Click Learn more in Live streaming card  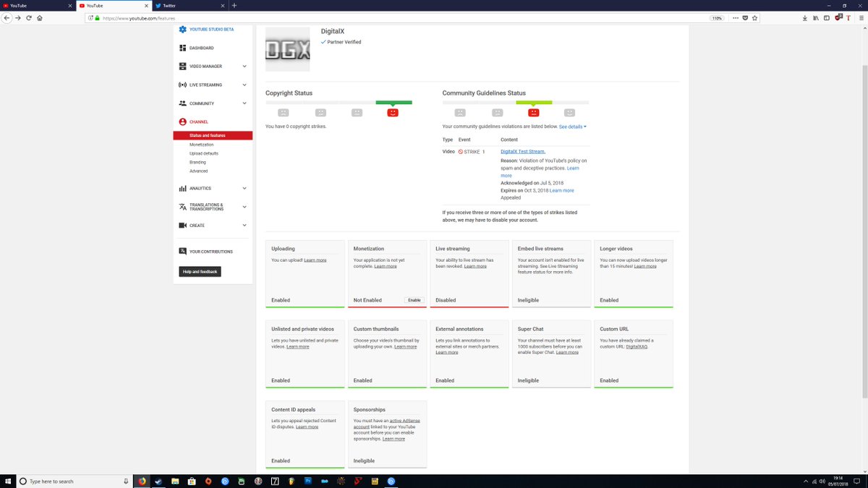[x=475, y=266]
